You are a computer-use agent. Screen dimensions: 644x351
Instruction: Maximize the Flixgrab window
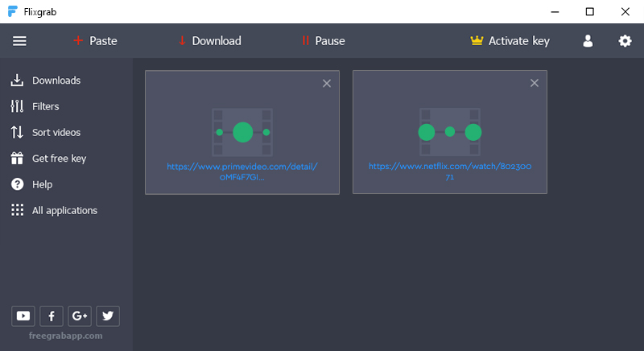(590, 11)
